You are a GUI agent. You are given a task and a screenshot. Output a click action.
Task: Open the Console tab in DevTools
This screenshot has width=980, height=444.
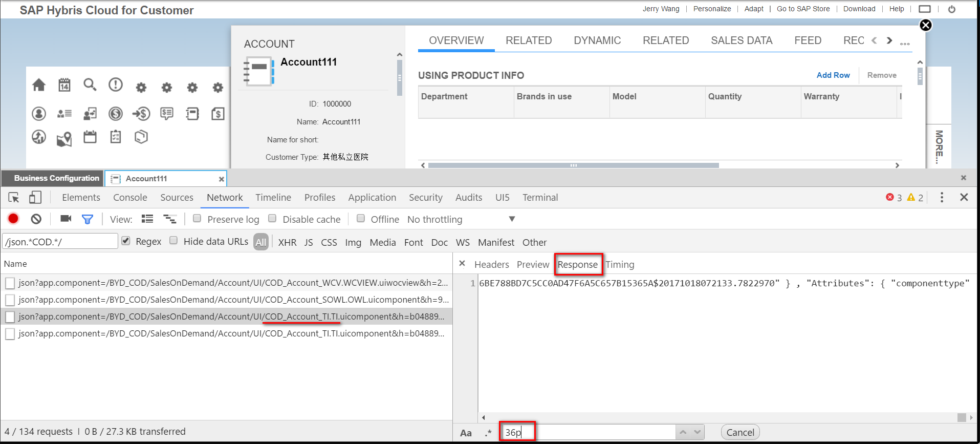[x=130, y=197]
